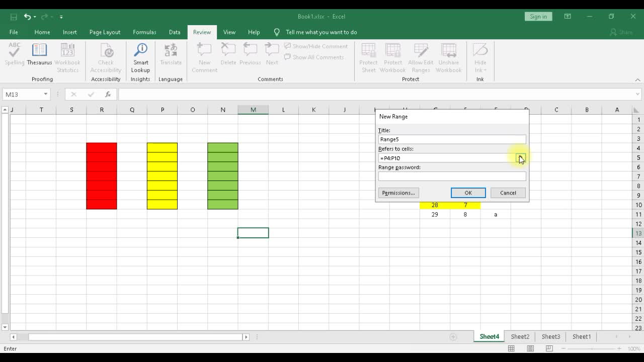Click Page Break Preview view icon

point(549,348)
